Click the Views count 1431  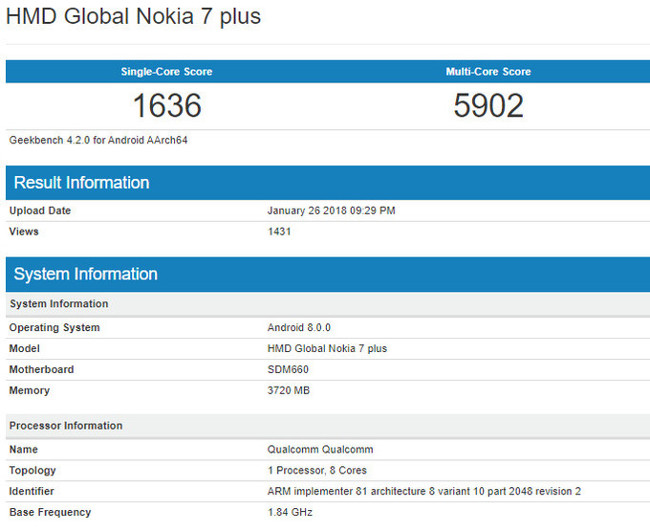(x=279, y=231)
